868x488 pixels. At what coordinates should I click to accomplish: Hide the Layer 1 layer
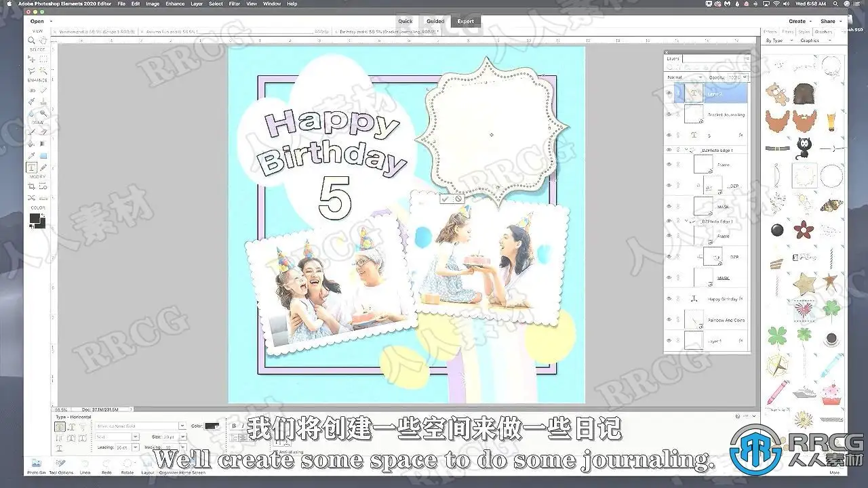click(x=669, y=340)
